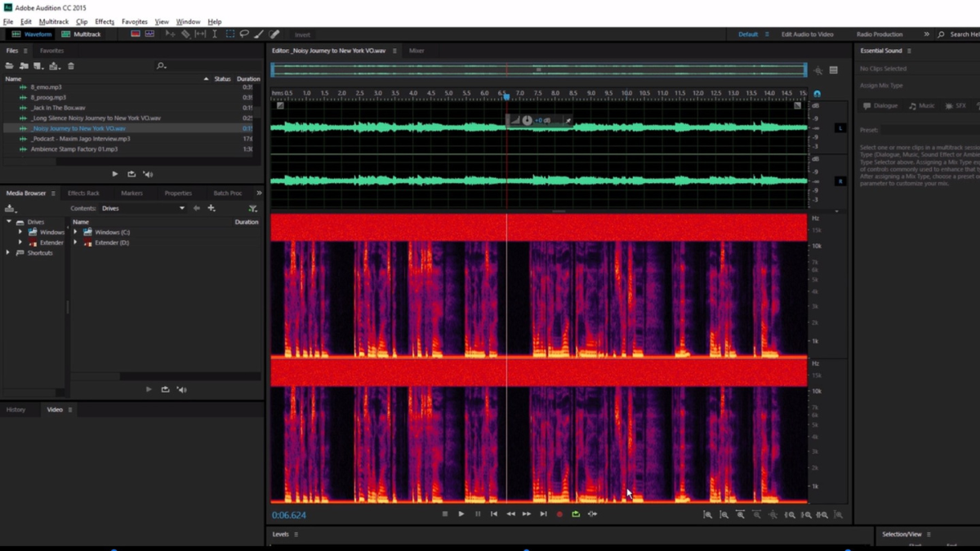Open the Show Spectral Frequency Display toggle
Screen dimensions: 980x551
[x=135, y=34]
